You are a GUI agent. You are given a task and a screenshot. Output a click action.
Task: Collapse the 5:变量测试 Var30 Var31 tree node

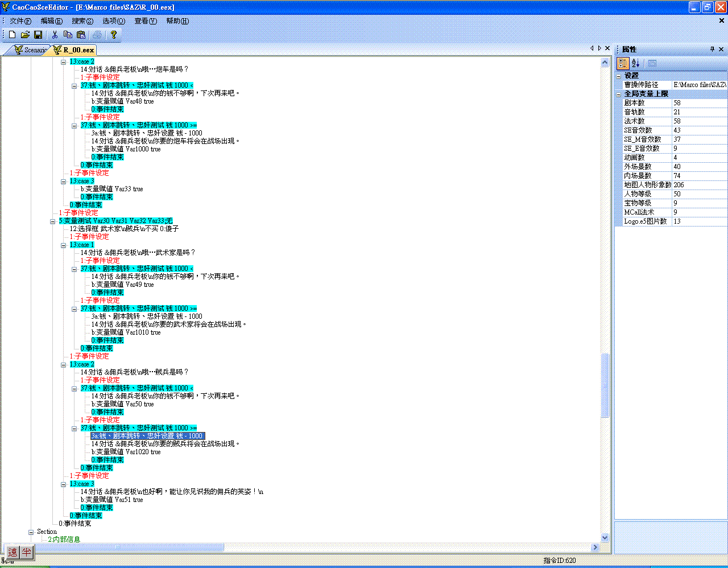53,221
